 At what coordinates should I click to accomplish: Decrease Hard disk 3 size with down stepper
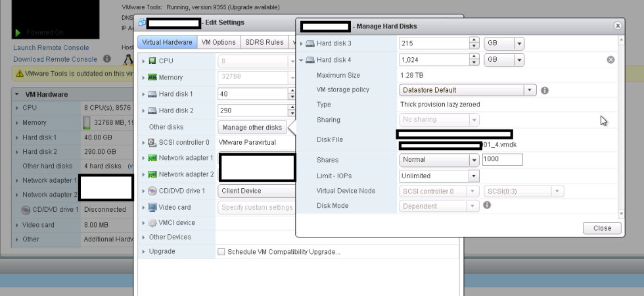click(474, 46)
